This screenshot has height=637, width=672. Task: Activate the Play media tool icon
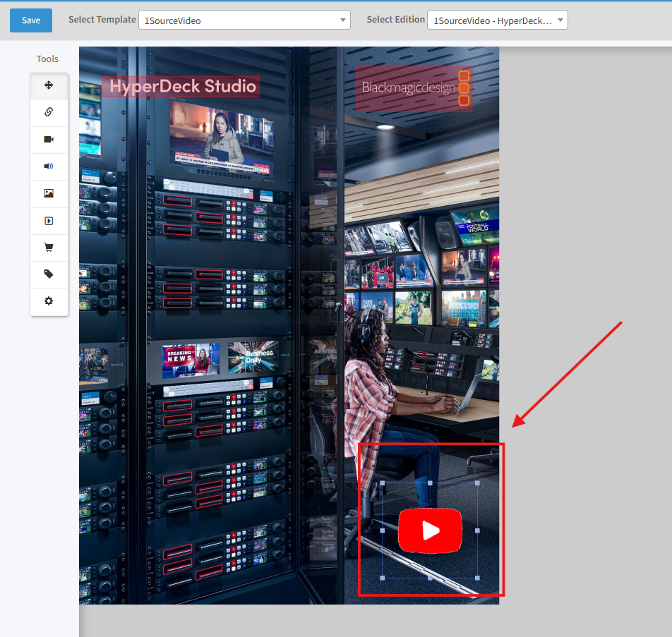[x=49, y=221]
